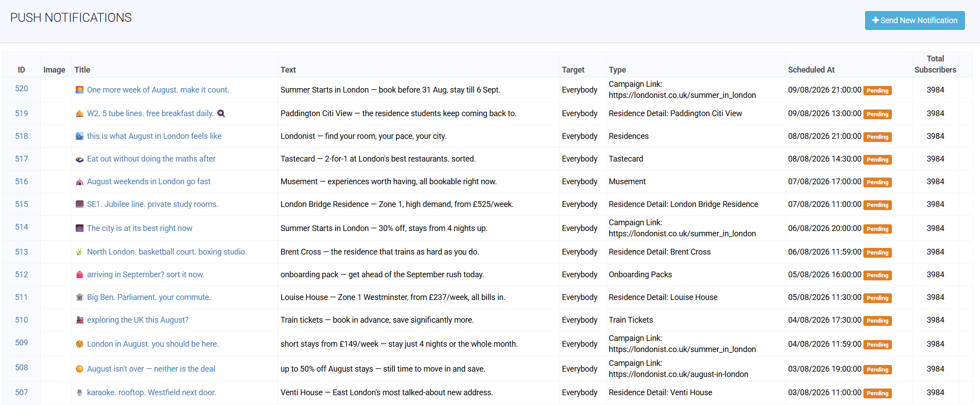
Task: Click the 3984 subscribers value in row 518
Action: point(935,136)
